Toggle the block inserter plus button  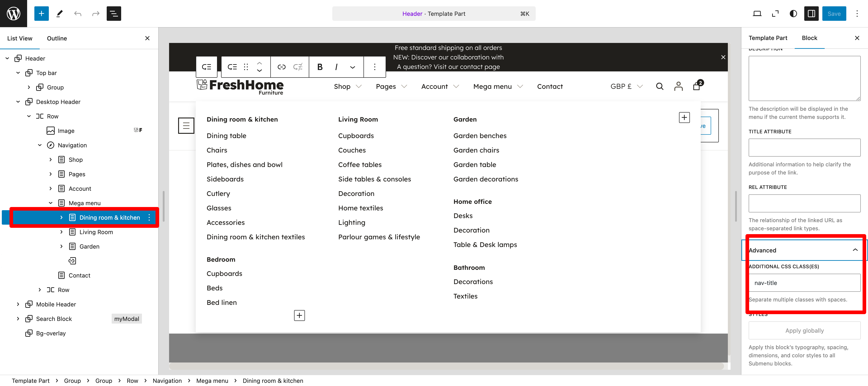pyautogui.click(x=41, y=14)
